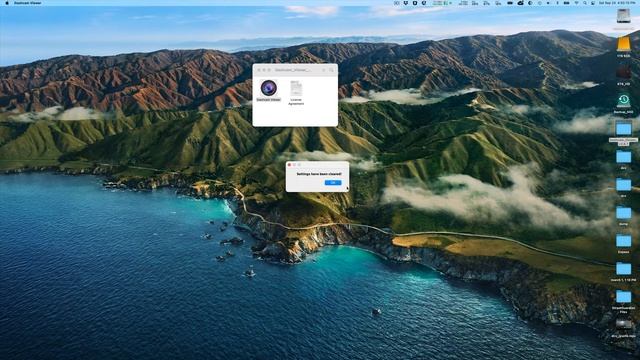The width and height of the screenshot is (640, 360).
Task: Click OK in the settings cleared dialog
Action: [333, 182]
